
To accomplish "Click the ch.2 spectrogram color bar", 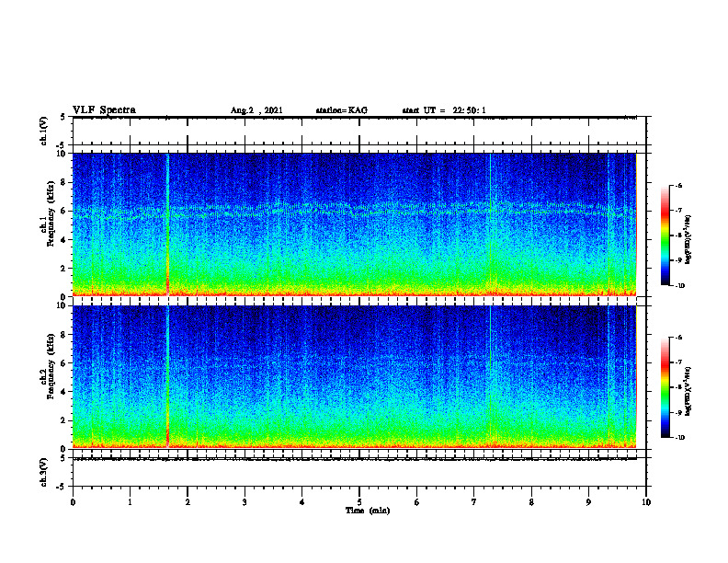I will pyautogui.click(x=665, y=387).
